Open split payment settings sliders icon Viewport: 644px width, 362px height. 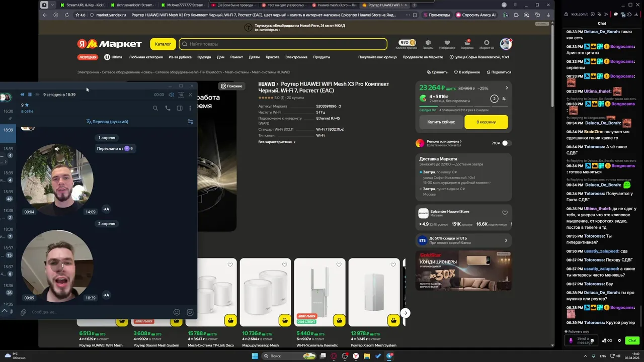coord(504,99)
